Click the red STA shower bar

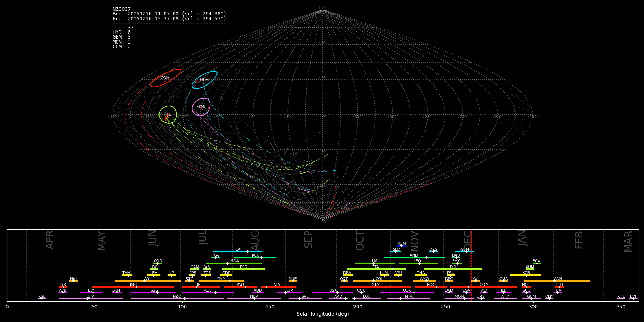[375, 287]
